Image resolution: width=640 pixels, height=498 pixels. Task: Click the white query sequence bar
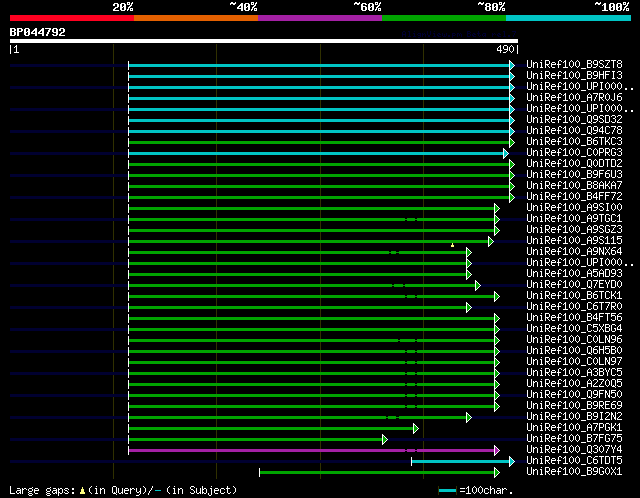(x=264, y=41)
